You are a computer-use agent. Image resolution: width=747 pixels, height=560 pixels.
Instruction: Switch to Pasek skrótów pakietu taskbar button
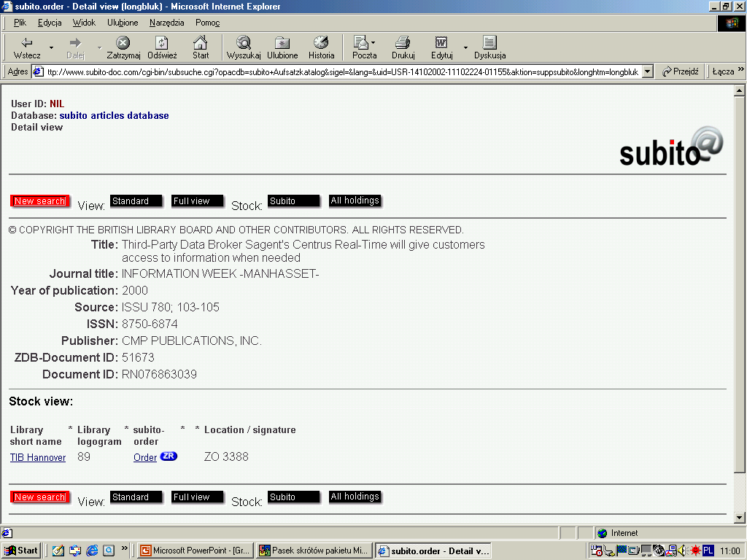point(314,551)
